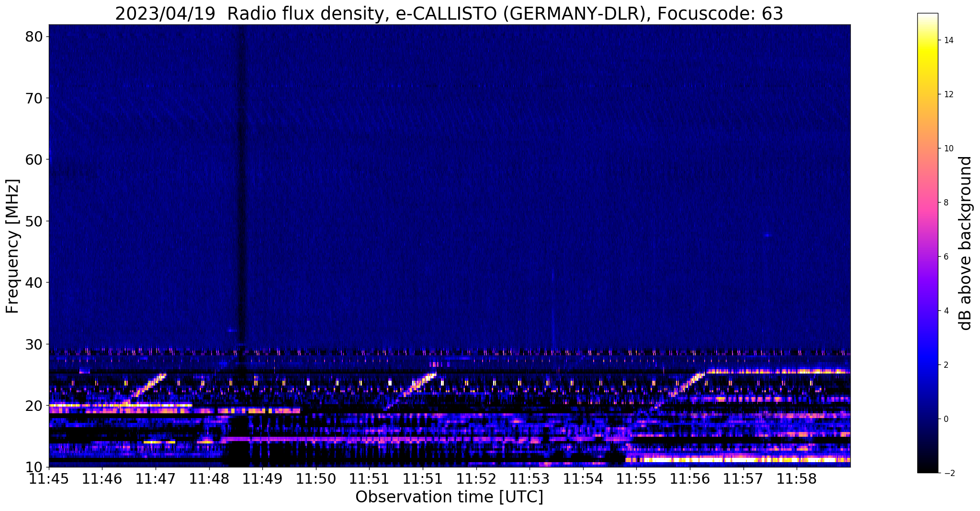
Task: Click the 11:48 time tick label
Action: (x=209, y=479)
